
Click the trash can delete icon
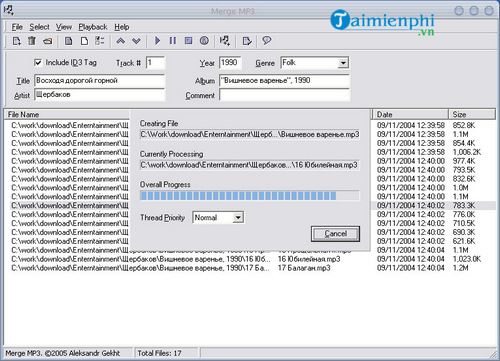click(x=32, y=41)
